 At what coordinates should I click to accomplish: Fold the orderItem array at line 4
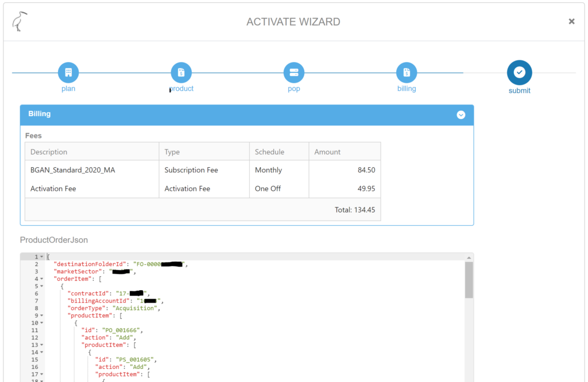(x=42, y=279)
